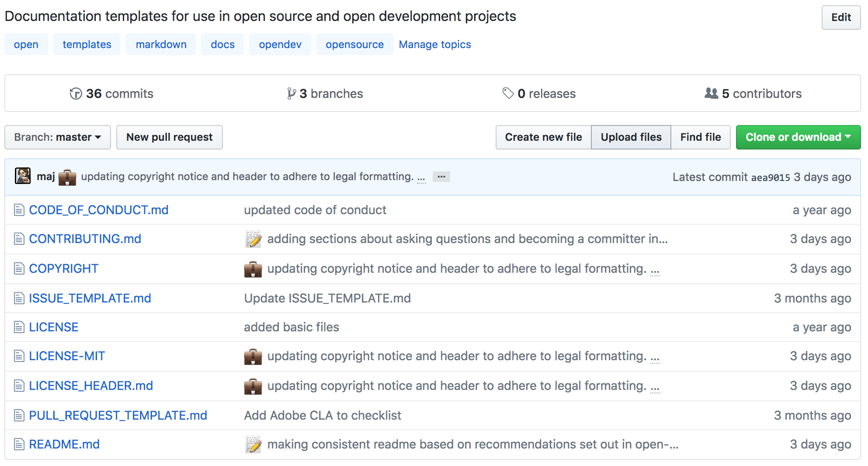868x466 pixels.
Task: Click the file icon beside README.md
Action: (18, 444)
